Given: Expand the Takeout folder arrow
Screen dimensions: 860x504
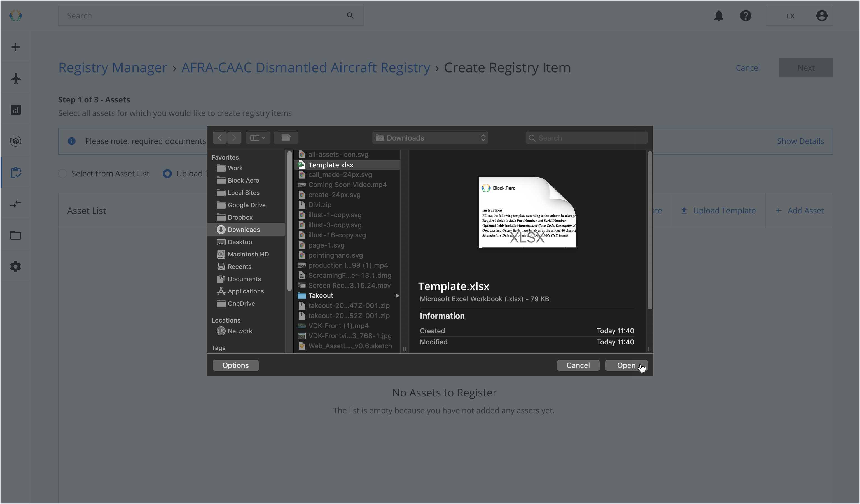Looking at the screenshot, I should [397, 295].
